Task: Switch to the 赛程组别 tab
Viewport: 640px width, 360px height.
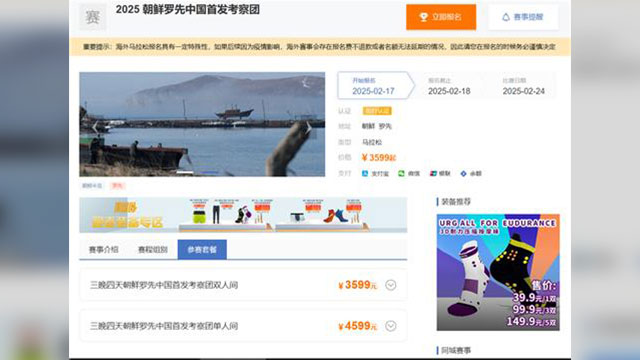Action: pos(153,249)
